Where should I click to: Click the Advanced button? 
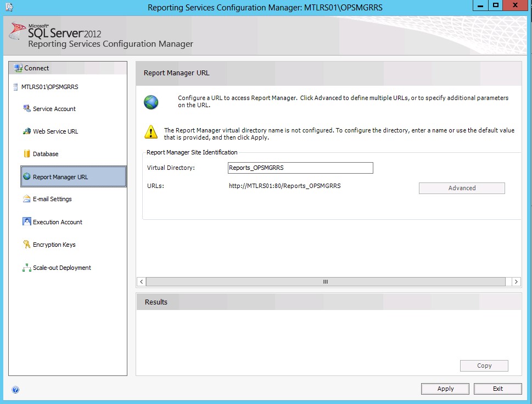[x=462, y=188]
